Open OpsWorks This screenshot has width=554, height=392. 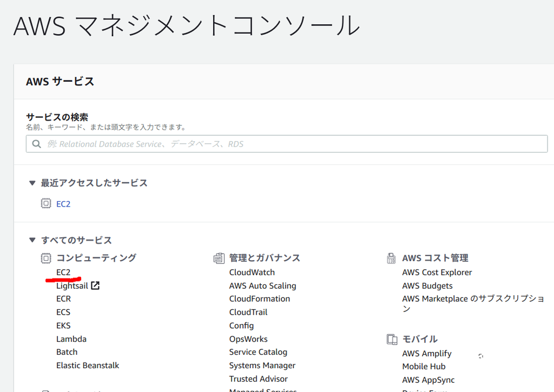pos(248,339)
